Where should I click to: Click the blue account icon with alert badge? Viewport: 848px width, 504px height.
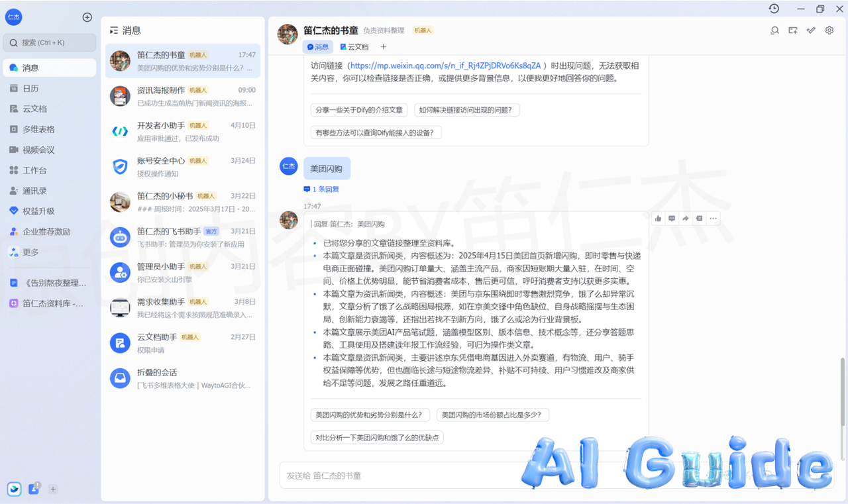[x=34, y=489]
